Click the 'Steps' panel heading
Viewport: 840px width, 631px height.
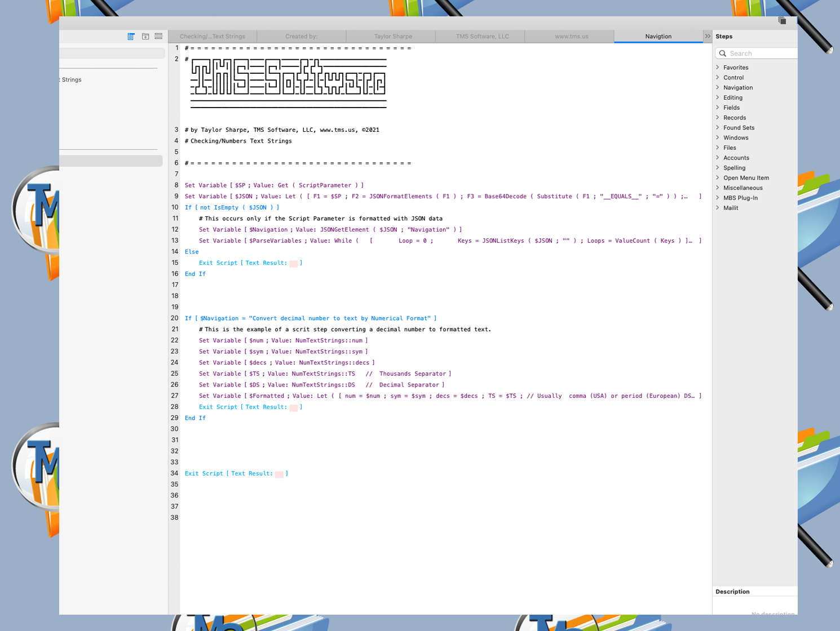[x=724, y=37]
